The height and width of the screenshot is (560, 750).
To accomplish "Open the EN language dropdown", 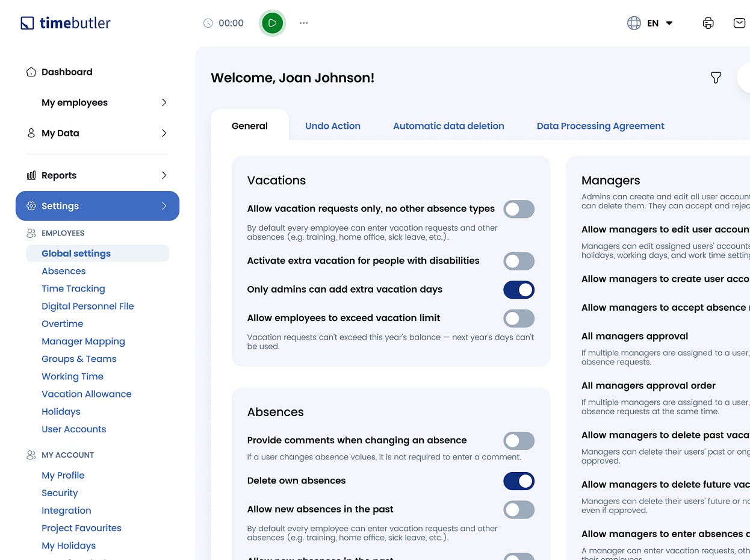I will coord(660,23).
